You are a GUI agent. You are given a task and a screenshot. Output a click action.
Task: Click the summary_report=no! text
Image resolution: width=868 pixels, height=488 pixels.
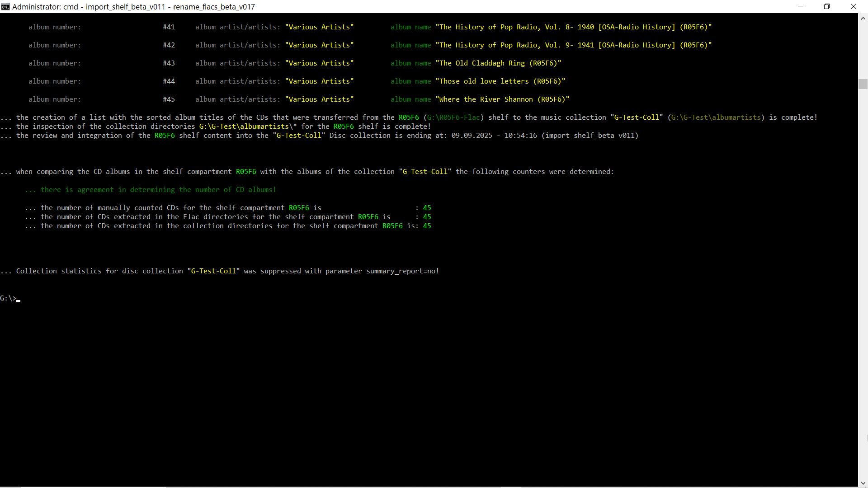(x=402, y=271)
